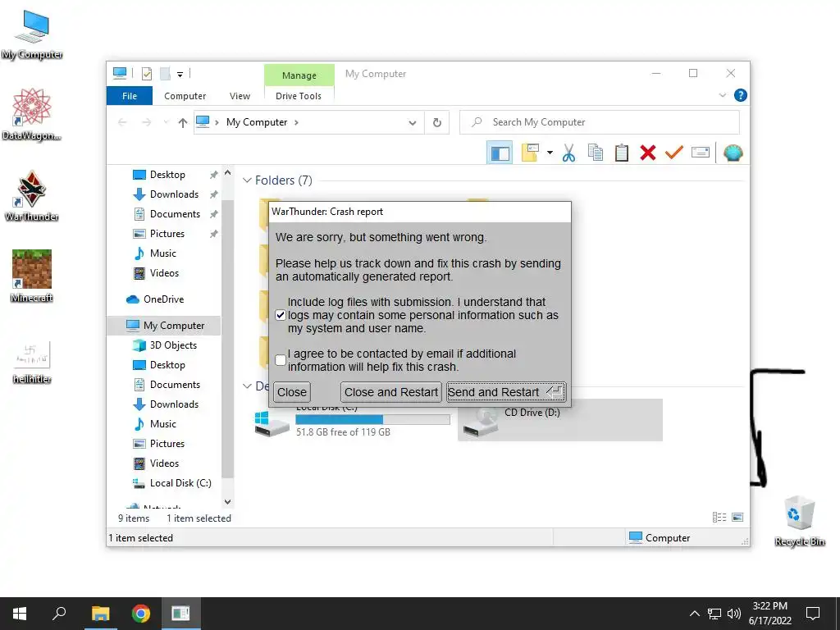
Task: Open the address bar history dropdown
Action: tap(412, 123)
